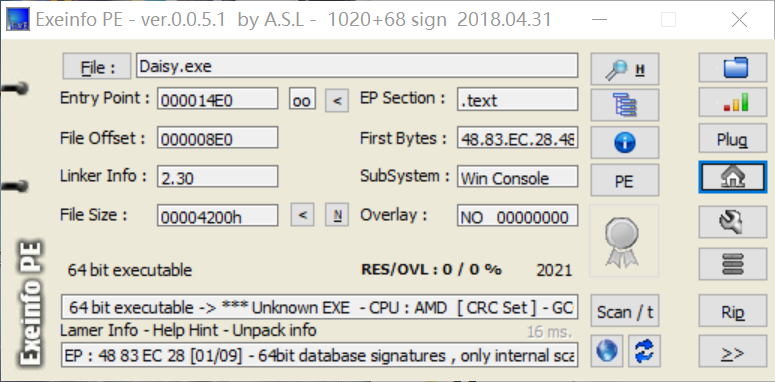
Task: Click the Exeinfo PE title bar app icon
Action: click(x=18, y=20)
